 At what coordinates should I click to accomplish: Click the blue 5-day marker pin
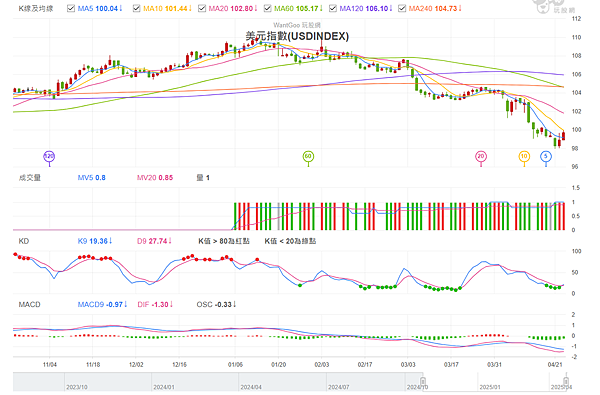coord(546,158)
